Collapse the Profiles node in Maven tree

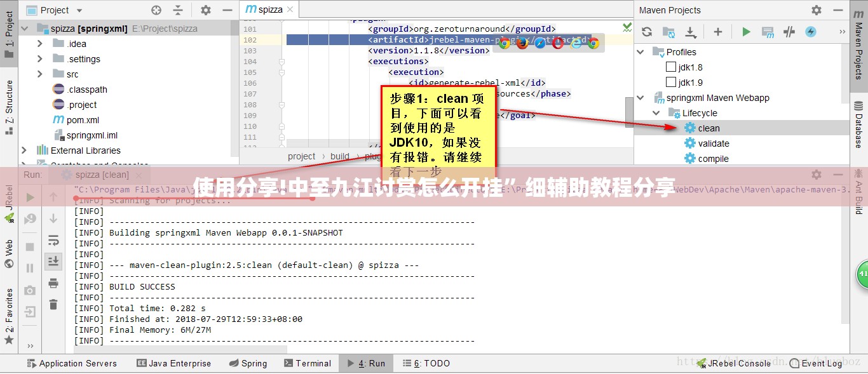pyautogui.click(x=642, y=52)
